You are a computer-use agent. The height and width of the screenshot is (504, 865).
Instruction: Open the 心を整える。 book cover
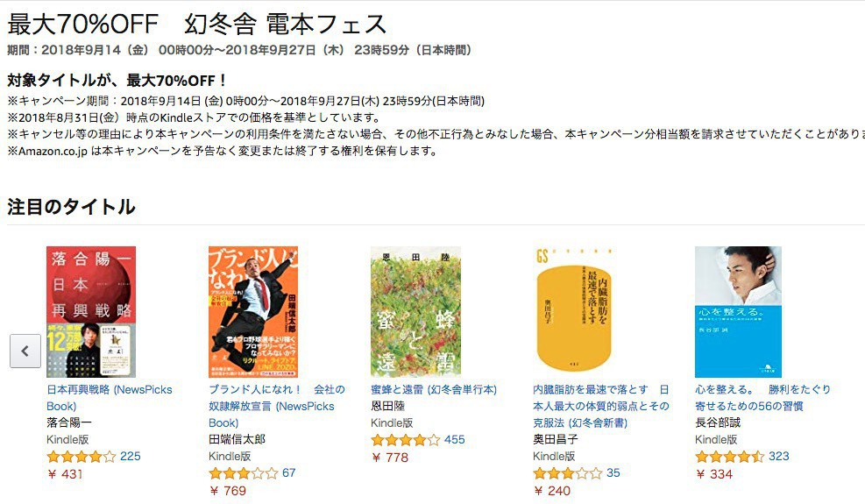pyautogui.click(x=738, y=312)
